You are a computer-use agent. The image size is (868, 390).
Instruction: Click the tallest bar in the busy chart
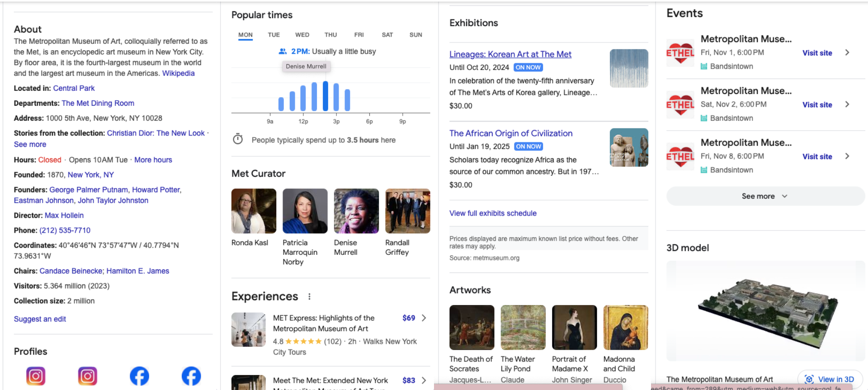tap(325, 96)
